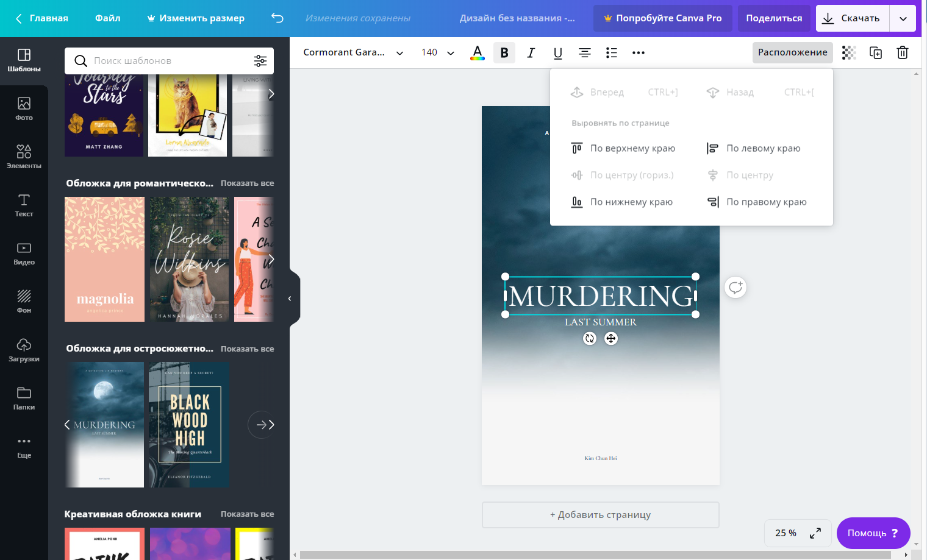Open the bulleted list formatting icon

(612, 53)
